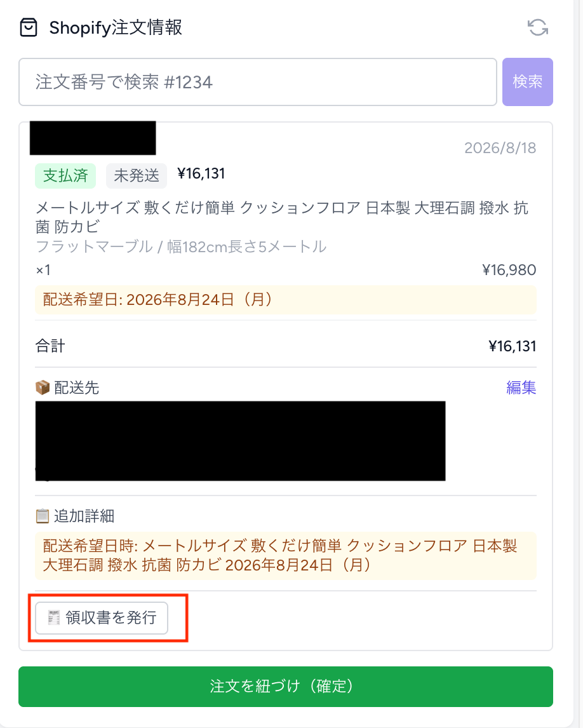Click the 支払済 status badge
The width and height of the screenshot is (583, 728).
(65, 175)
